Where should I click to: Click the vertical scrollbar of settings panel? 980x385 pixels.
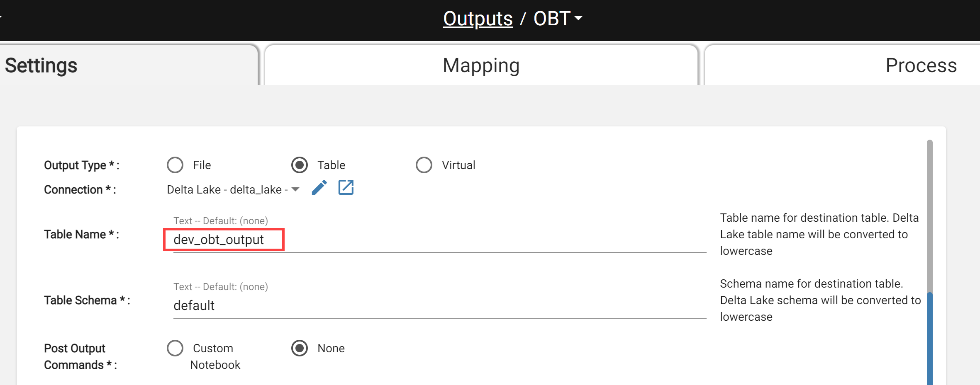click(930, 262)
